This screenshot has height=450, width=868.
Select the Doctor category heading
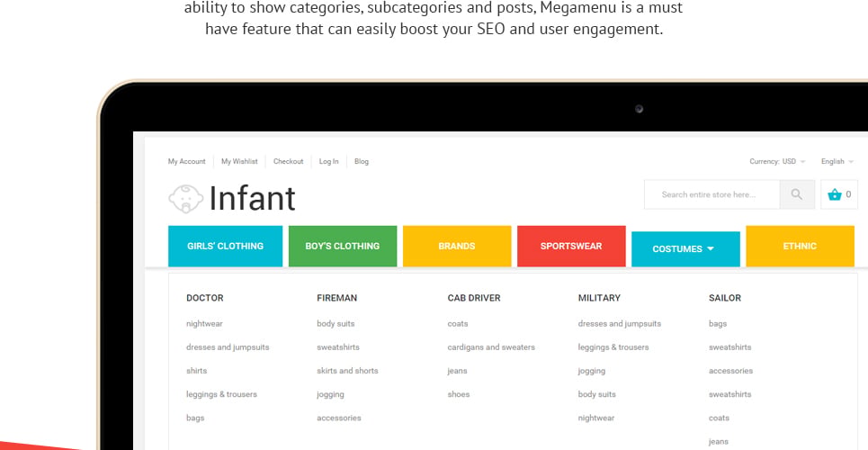click(205, 298)
